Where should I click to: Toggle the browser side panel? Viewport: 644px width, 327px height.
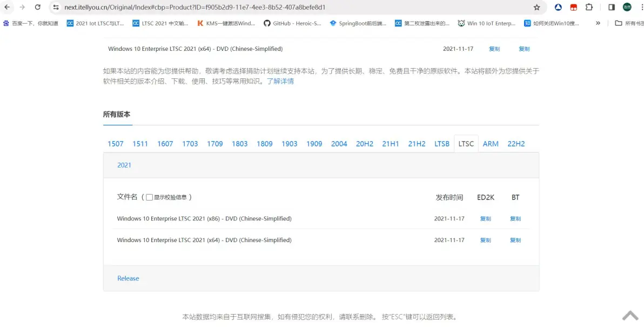tap(612, 7)
